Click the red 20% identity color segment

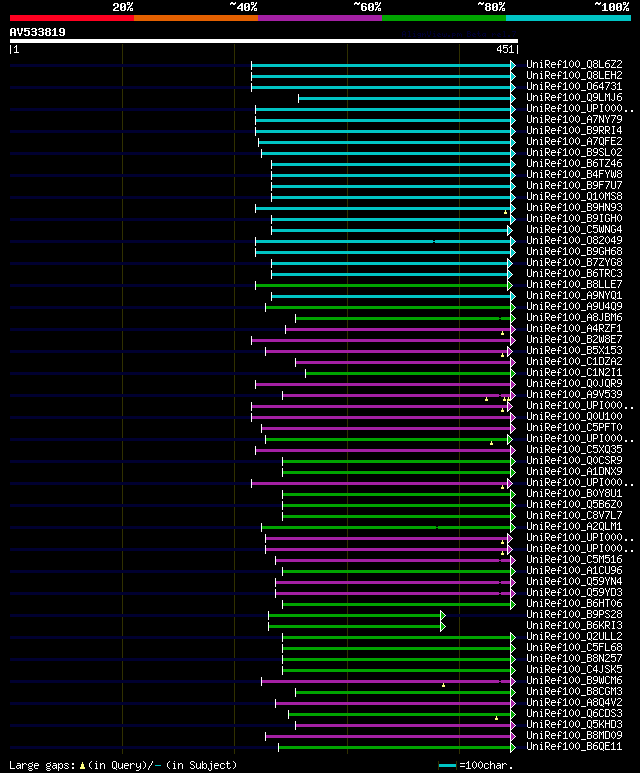(x=71, y=18)
